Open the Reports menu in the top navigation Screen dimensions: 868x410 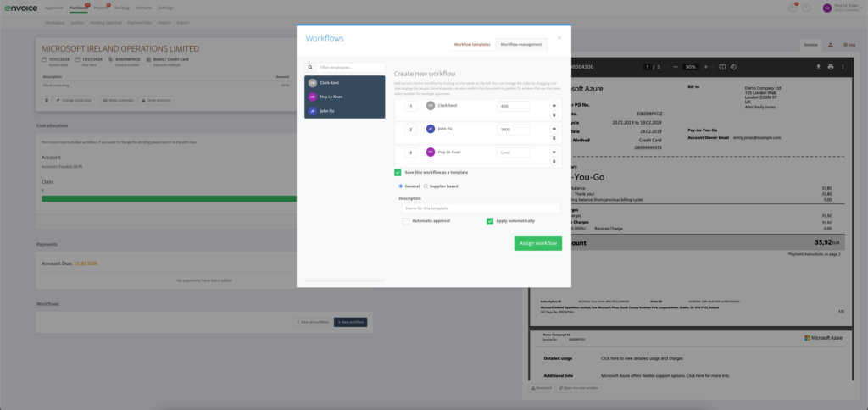pos(101,8)
